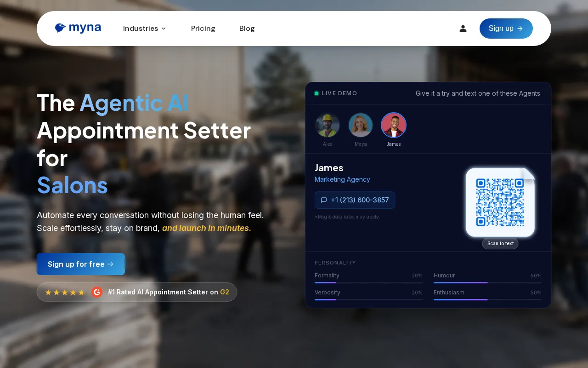Click the PERSONALITY section heading
Screen dimensions: 588x368
[335, 263]
